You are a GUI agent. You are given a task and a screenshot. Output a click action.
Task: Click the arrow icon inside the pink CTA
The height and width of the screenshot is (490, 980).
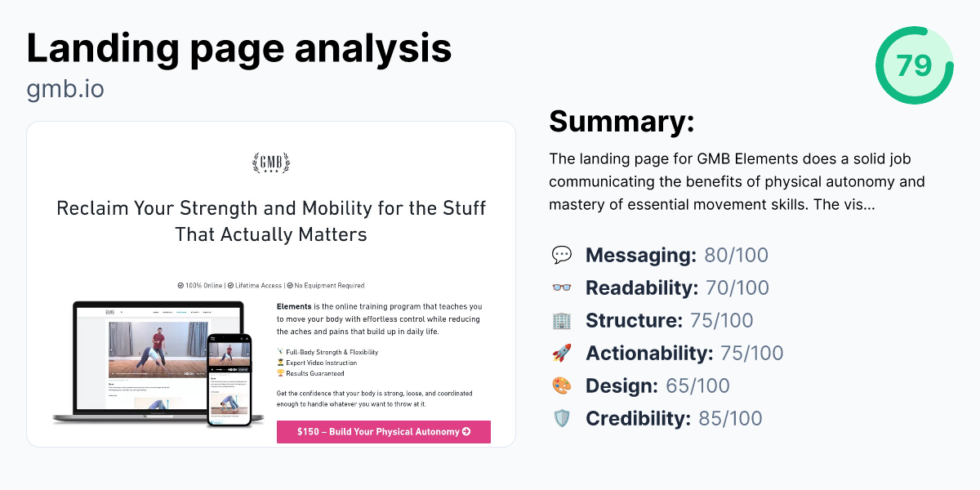(467, 431)
